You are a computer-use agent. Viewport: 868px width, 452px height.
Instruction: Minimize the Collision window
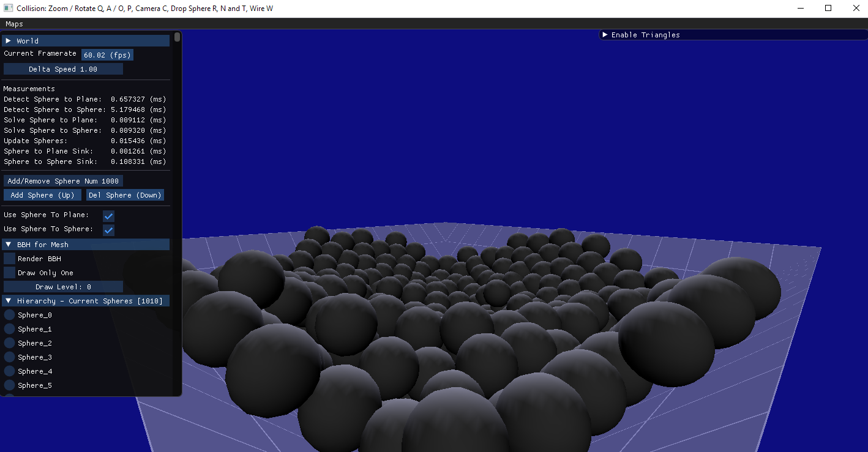click(x=800, y=9)
